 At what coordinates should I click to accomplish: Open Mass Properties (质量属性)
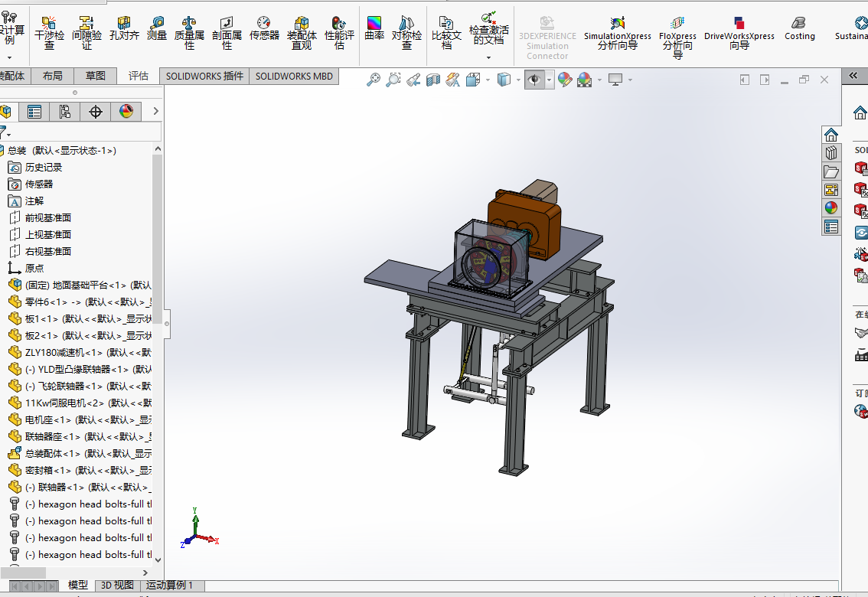pos(189,33)
